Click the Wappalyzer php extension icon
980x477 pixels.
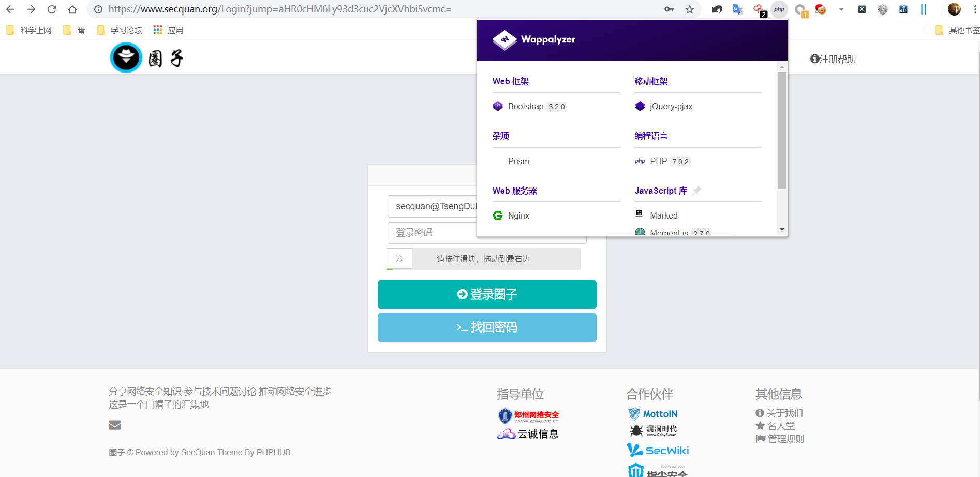(779, 9)
